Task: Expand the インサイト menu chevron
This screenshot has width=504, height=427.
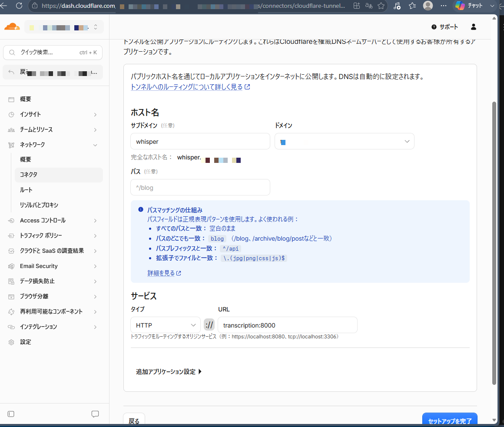Action: [x=95, y=114]
